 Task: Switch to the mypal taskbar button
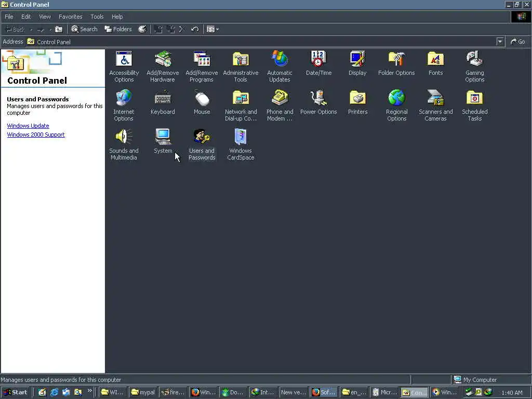(143, 392)
